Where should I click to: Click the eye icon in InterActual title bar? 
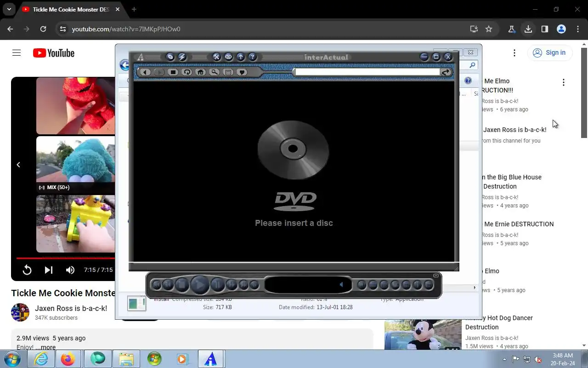tap(228, 57)
